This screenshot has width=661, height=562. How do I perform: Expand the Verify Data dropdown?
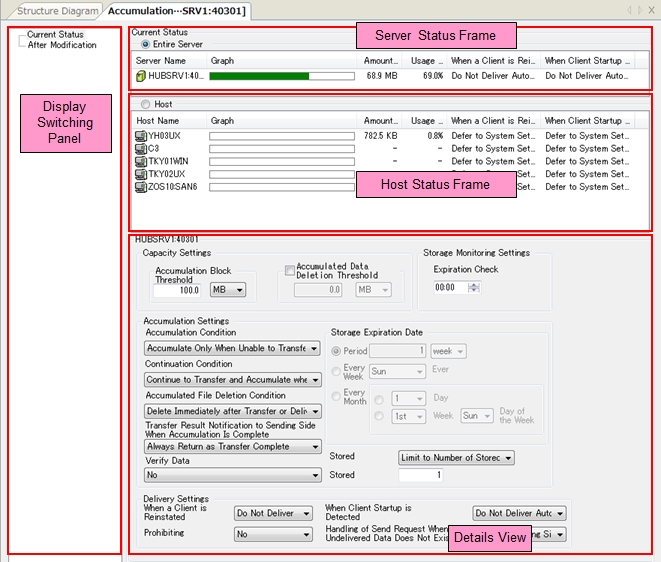(232, 476)
